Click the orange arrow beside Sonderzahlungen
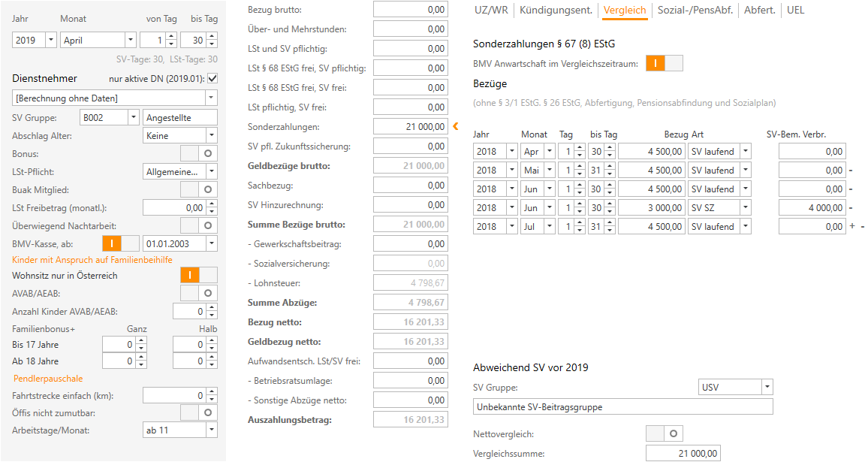The width and height of the screenshot is (868, 462). (x=456, y=126)
